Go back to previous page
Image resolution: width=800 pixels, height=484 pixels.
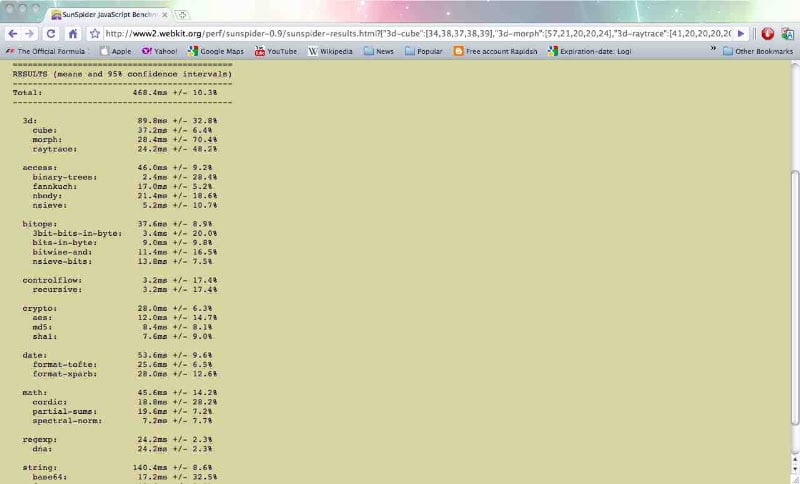pyautogui.click(x=13, y=34)
